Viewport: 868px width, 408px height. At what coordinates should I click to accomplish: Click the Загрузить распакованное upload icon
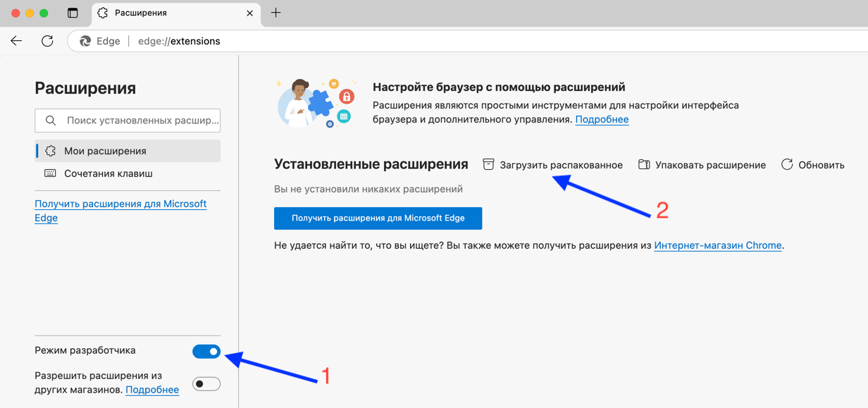click(488, 164)
